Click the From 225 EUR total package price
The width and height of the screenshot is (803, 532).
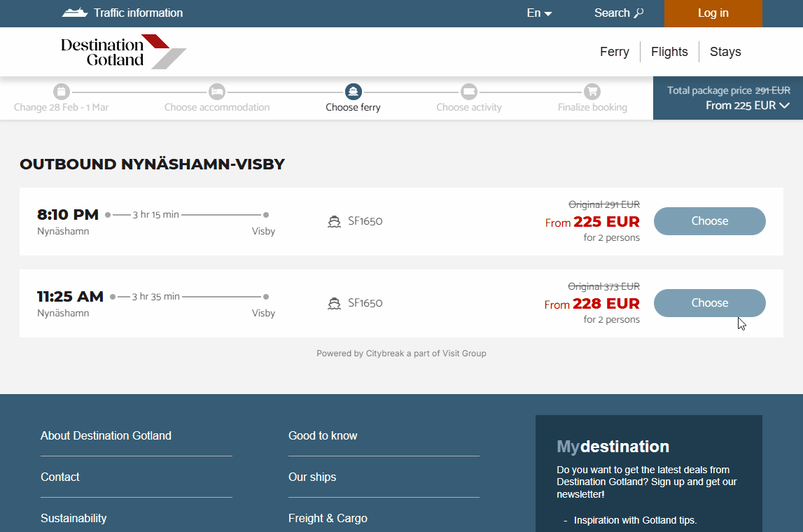click(x=741, y=106)
